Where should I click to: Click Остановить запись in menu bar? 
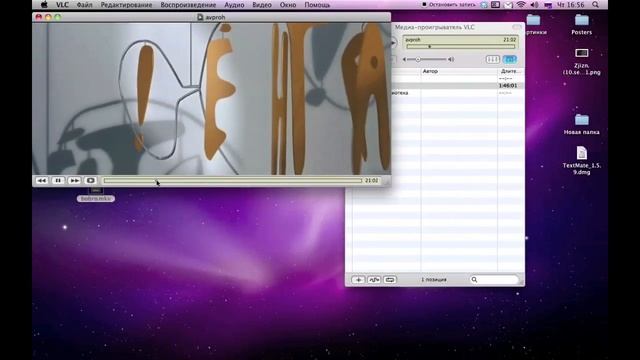tap(449, 5)
